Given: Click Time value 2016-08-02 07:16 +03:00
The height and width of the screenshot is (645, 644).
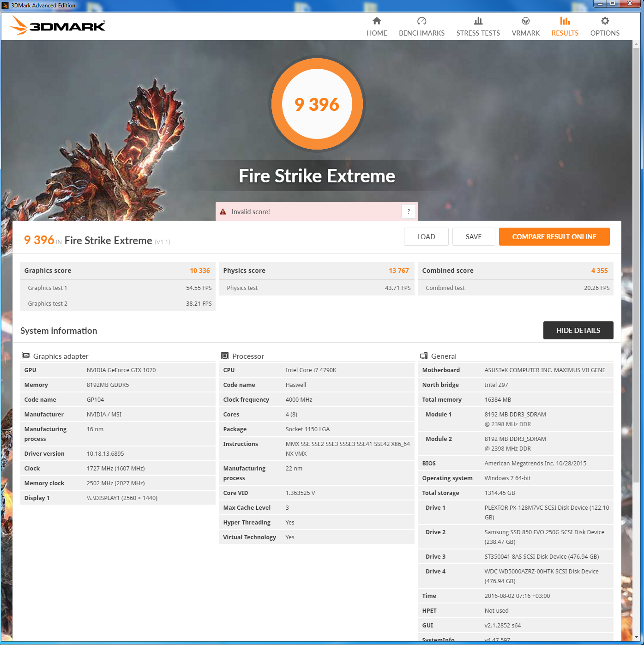Looking at the screenshot, I should [x=518, y=596].
